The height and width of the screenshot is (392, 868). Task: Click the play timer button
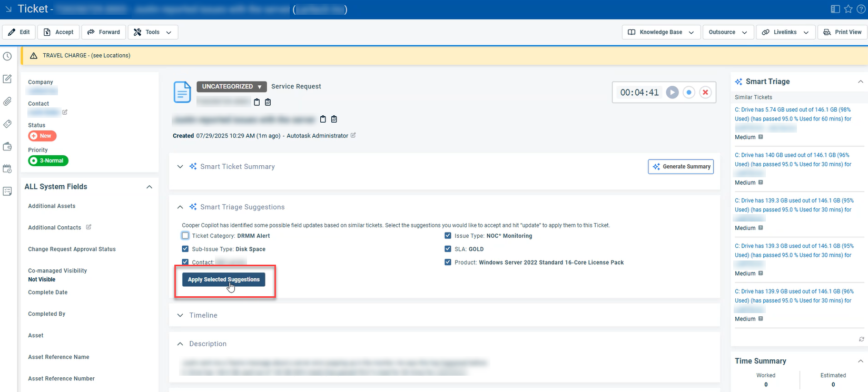pyautogui.click(x=672, y=93)
